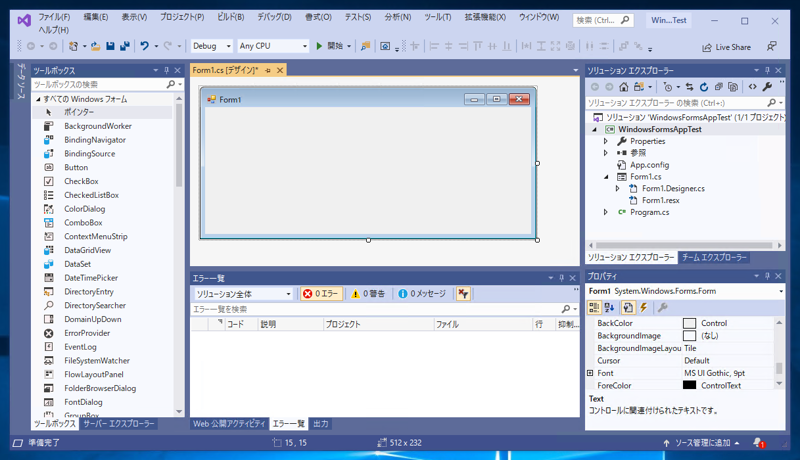Open the ファイル(F) menu
Screen dimensions: 800x460
[54, 17]
